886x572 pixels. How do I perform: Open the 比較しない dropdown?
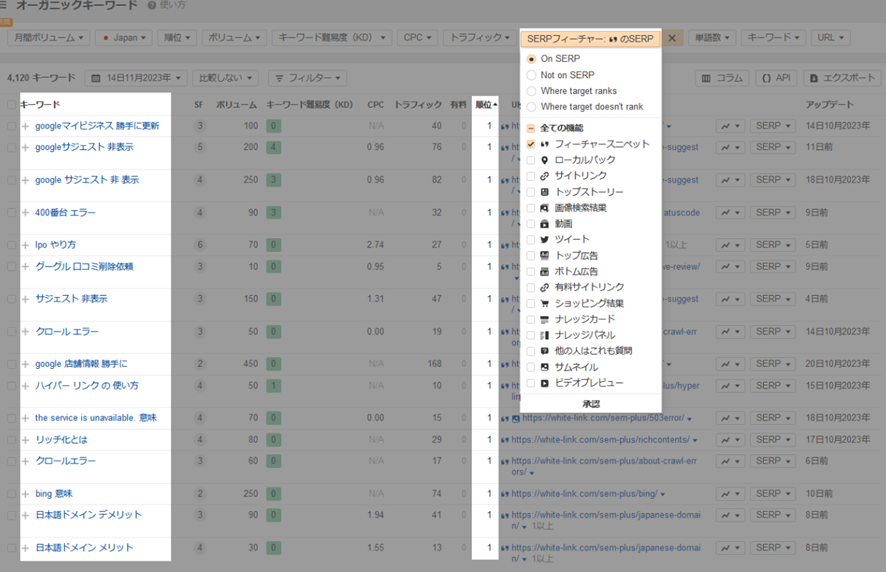coord(225,78)
